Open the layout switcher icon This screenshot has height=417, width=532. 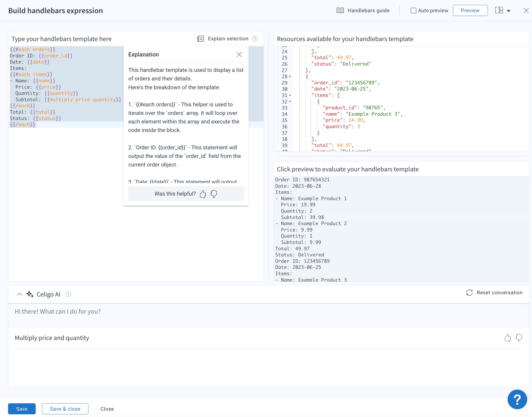tap(499, 10)
